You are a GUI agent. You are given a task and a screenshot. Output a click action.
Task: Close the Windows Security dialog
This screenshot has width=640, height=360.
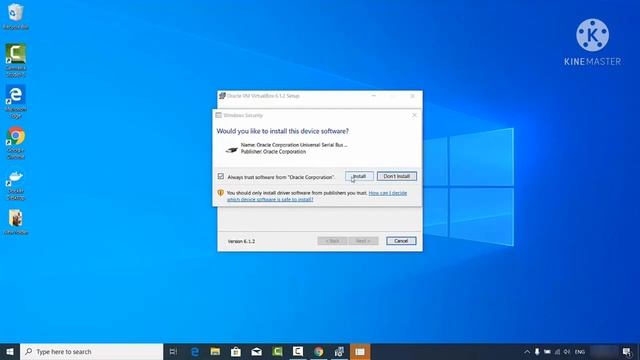coord(414,115)
